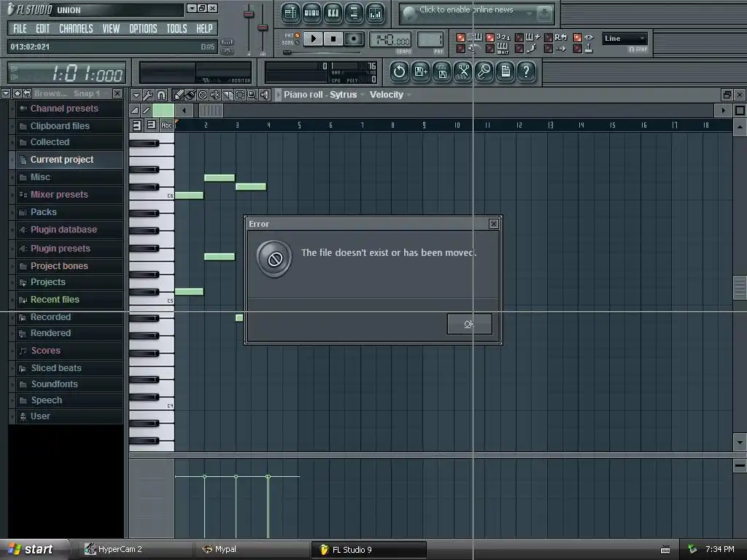Start playback with the Play button

tap(313, 39)
